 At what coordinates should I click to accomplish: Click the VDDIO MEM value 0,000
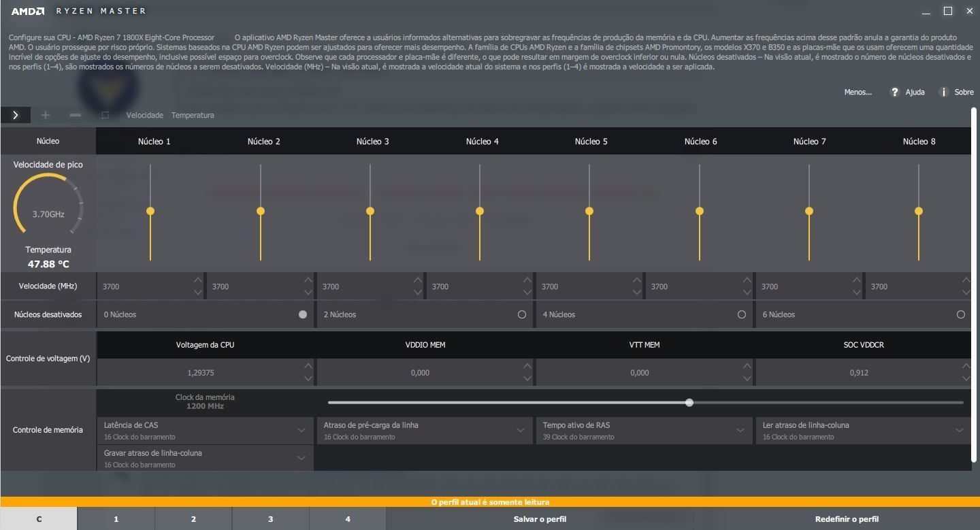coord(420,373)
